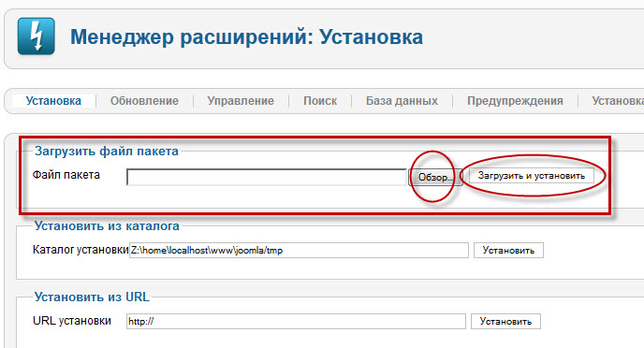This screenshot has height=348, width=644.
Task: Click the Установить из URL legend
Action: click(x=92, y=297)
